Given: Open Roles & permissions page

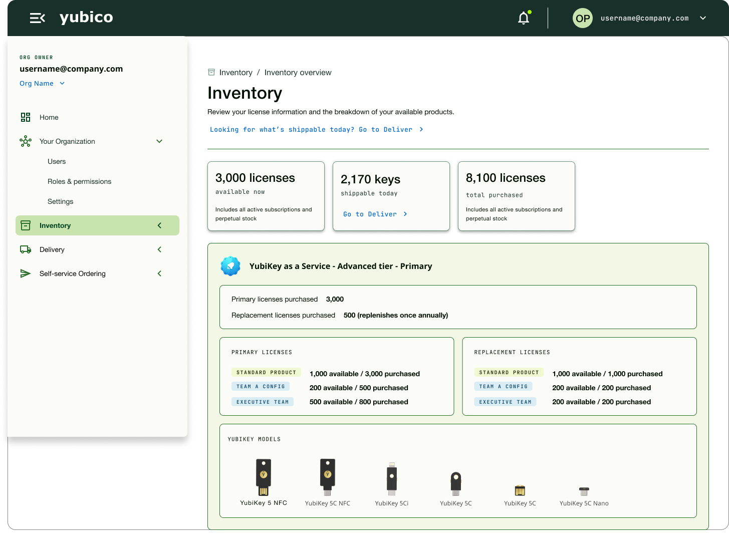Looking at the screenshot, I should [x=79, y=181].
